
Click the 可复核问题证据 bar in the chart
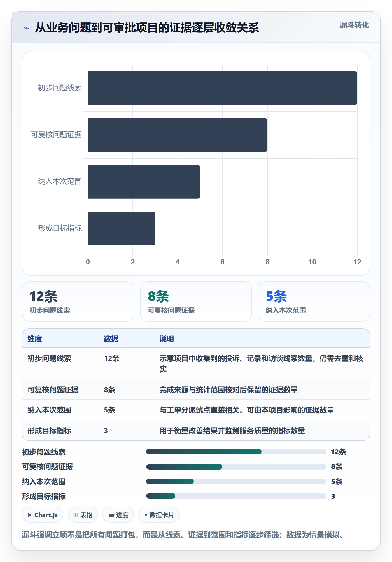pyautogui.click(x=178, y=135)
